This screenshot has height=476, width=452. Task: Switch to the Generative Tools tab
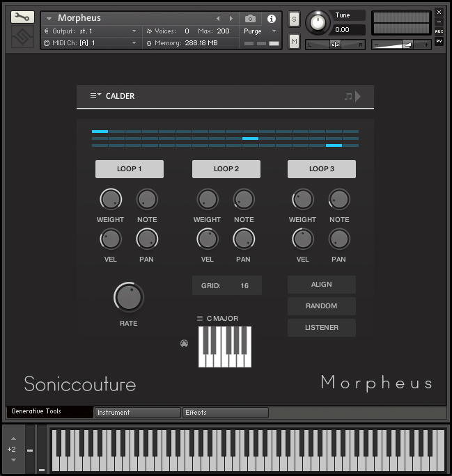point(49,411)
